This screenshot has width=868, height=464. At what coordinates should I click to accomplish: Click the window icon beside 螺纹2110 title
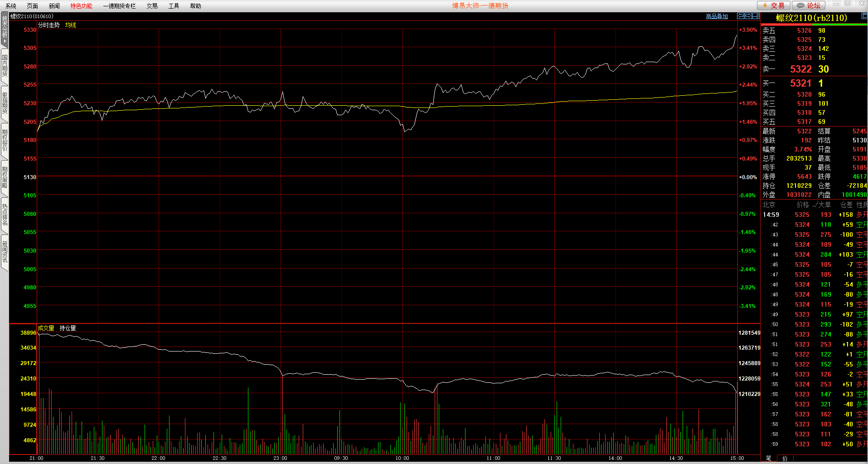pyautogui.click(x=864, y=16)
